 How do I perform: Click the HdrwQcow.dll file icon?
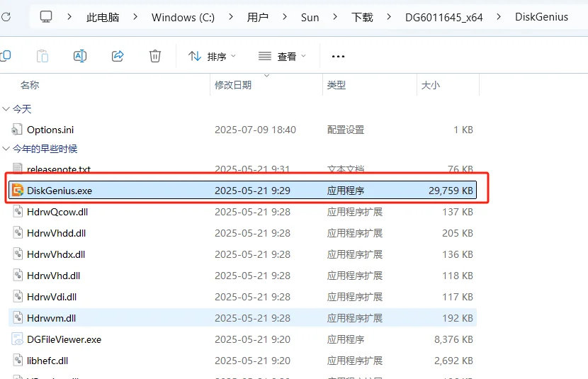click(18, 212)
